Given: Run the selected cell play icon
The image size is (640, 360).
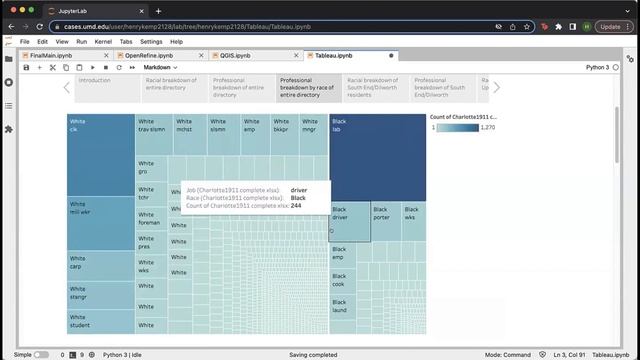Looking at the screenshot, I should pyautogui.click(x=93, y=67).
